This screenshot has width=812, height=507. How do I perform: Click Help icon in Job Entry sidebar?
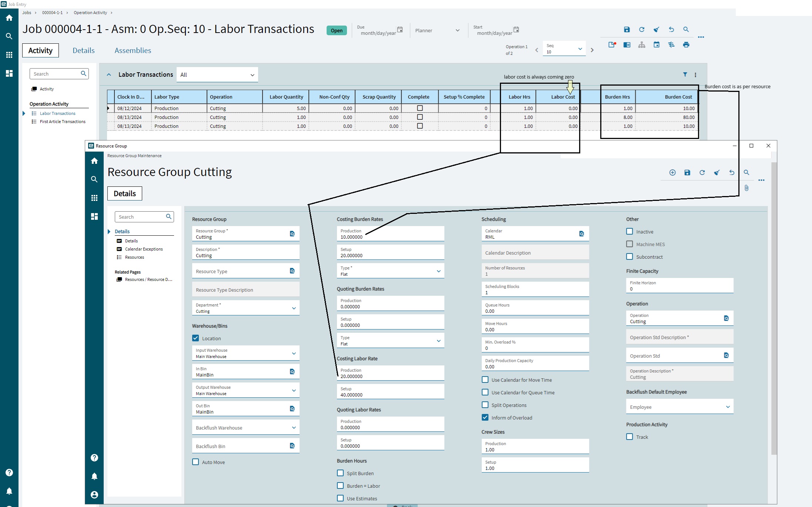pyautogui.click(x=9, y=473)
